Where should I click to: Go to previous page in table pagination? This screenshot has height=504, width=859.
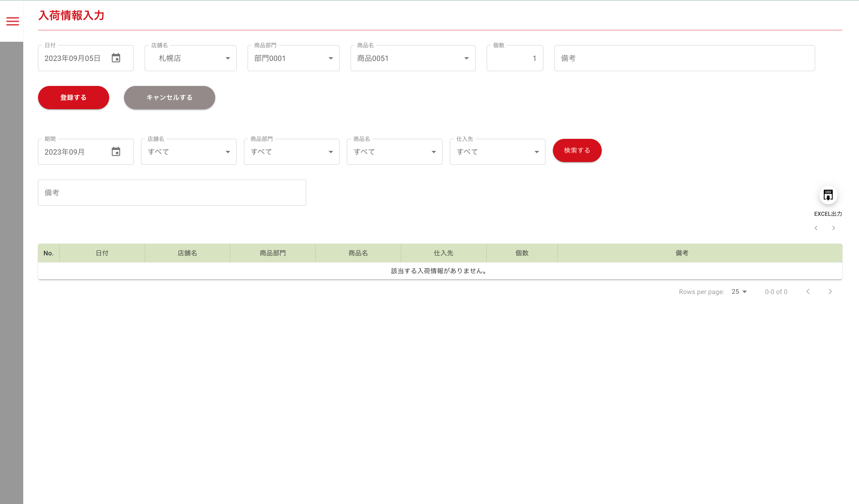(x=808, y=291)
